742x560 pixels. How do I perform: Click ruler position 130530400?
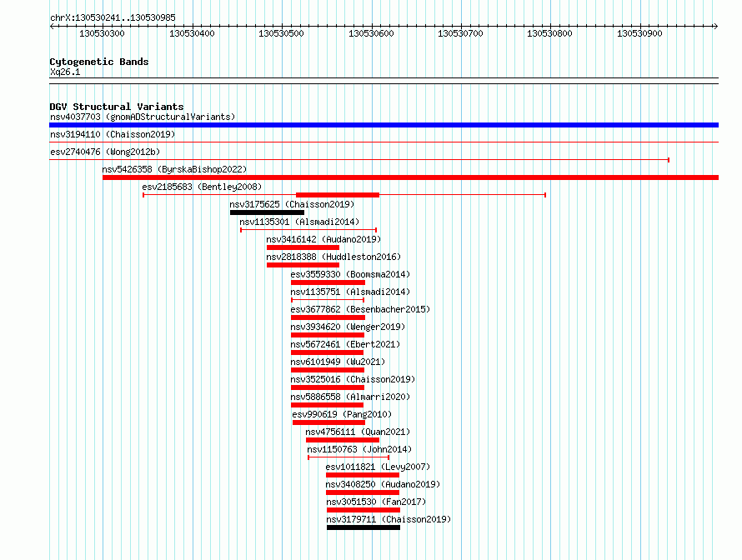(x=192, y=33)
